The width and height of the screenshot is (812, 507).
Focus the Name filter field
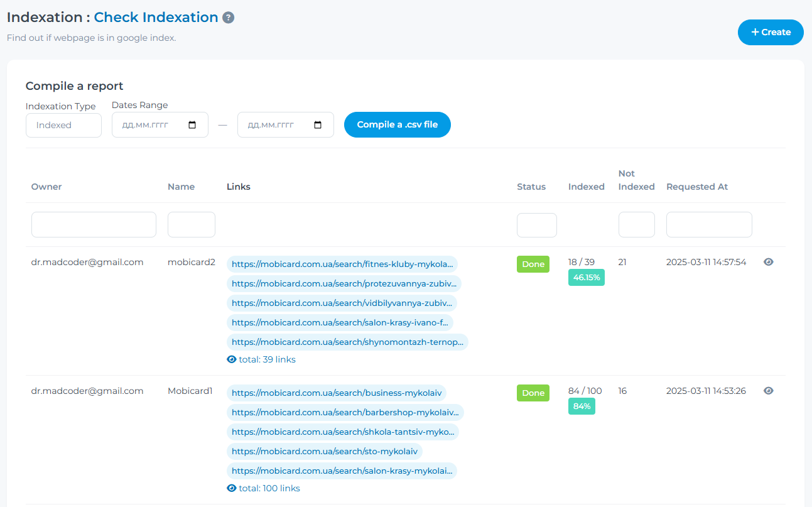coord(191,224)
